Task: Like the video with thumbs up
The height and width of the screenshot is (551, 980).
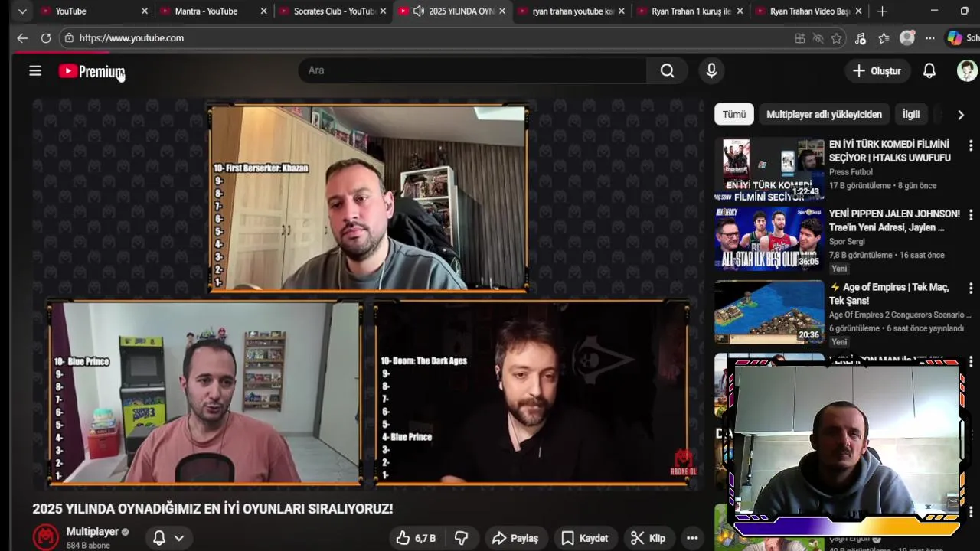Action: tap(416, 538)
